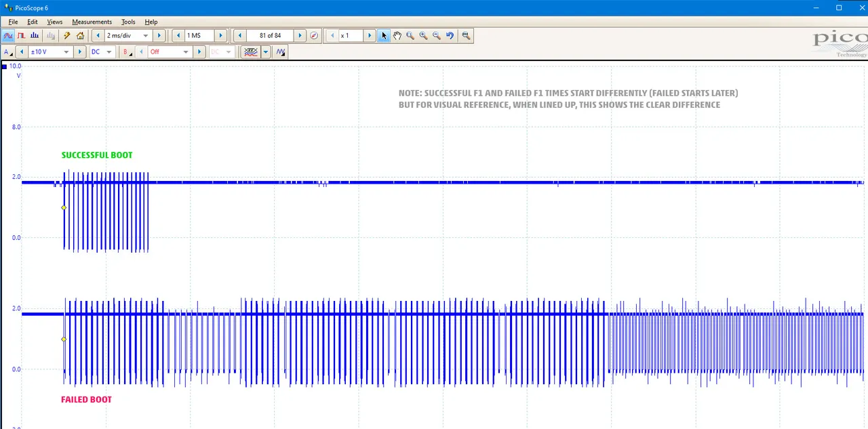Go to next waveform buffer arrow
This screenshot has width=868, height=429.
click(300, 36)
